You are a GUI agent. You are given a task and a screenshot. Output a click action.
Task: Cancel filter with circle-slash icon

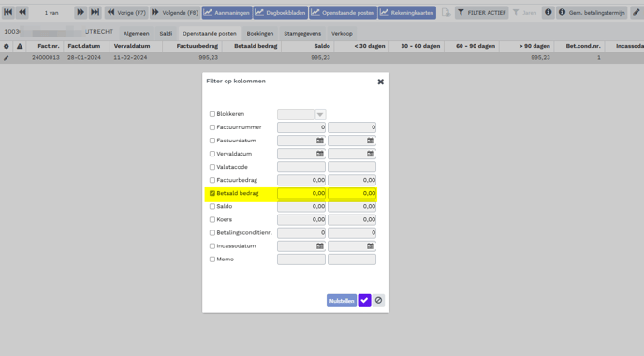coord(378,301)
